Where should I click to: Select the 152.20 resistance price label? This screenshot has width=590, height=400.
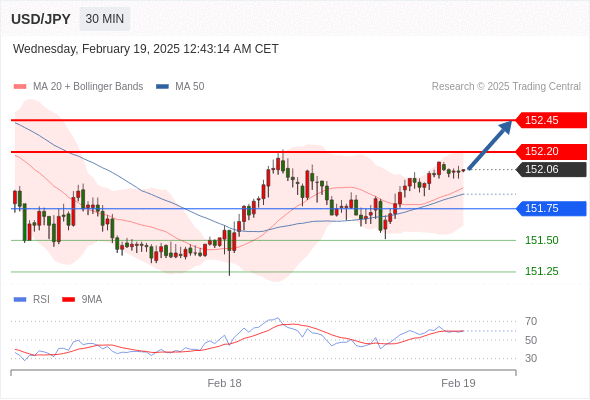pos(551,151)
